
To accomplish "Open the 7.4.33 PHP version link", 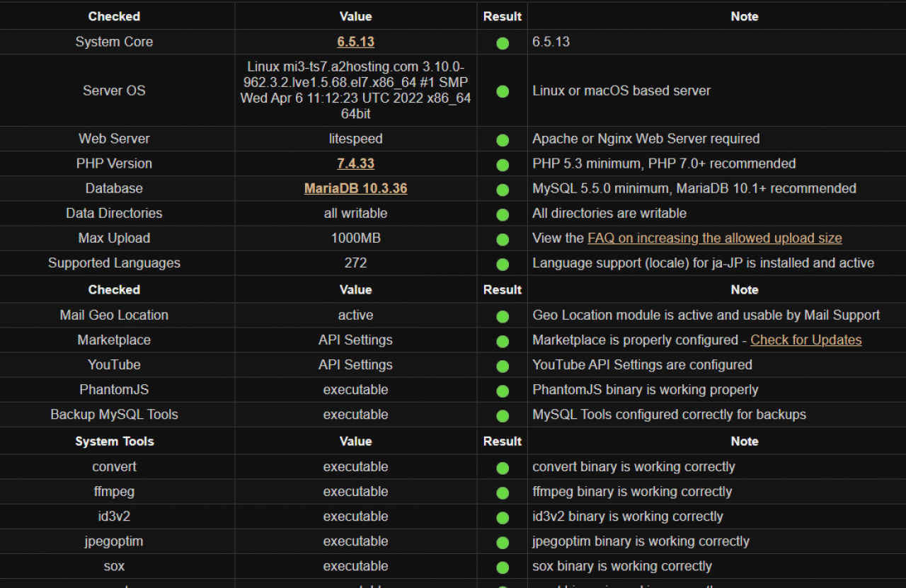I will coord(355,163).
